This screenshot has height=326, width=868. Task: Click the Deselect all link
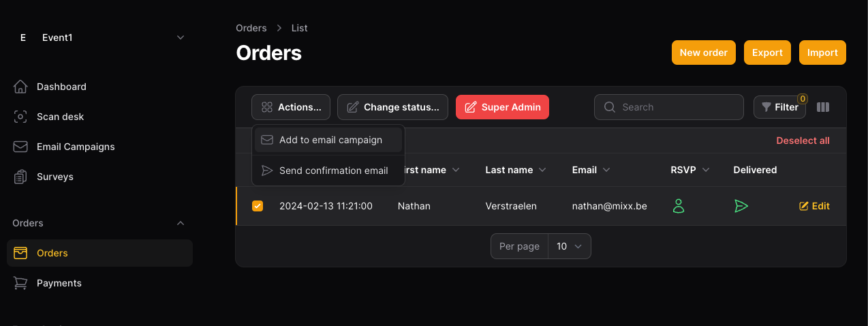[x=803, y=140]
